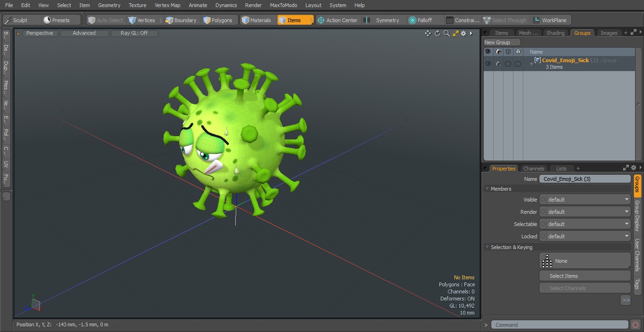Click the viewport zoom magnifier icon
Viewport: 644px width, 332px height.
point(446,33)
